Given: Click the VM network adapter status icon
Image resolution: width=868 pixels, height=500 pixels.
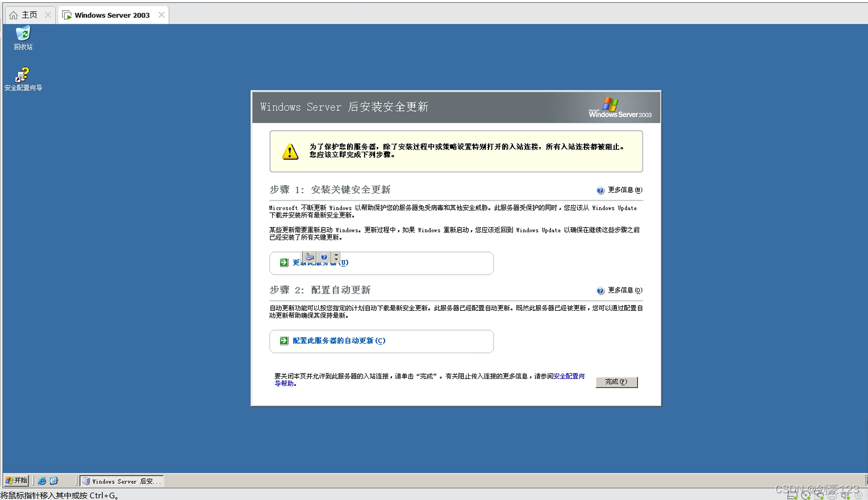Looking at the screenshot, I should click(x=819, y=495).
